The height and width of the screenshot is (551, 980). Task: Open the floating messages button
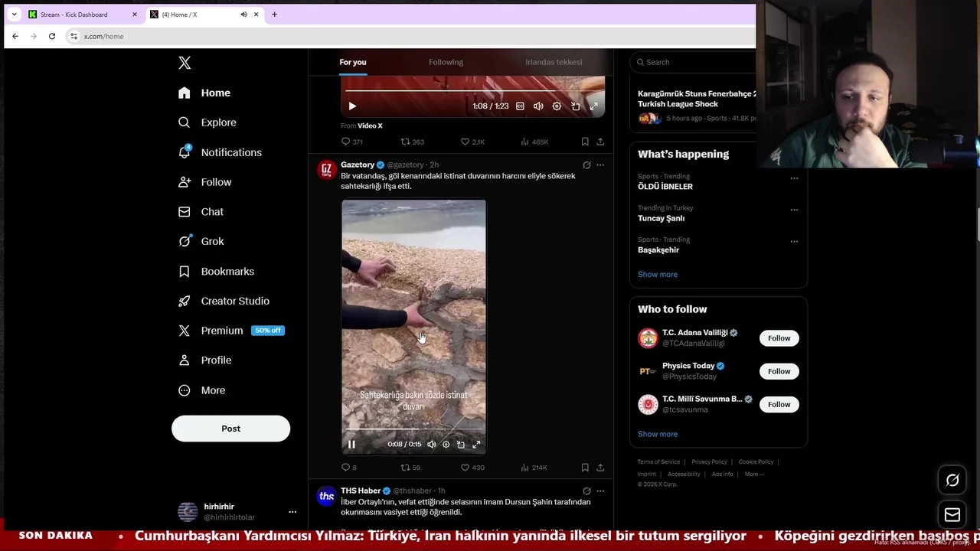coord(952,515)
